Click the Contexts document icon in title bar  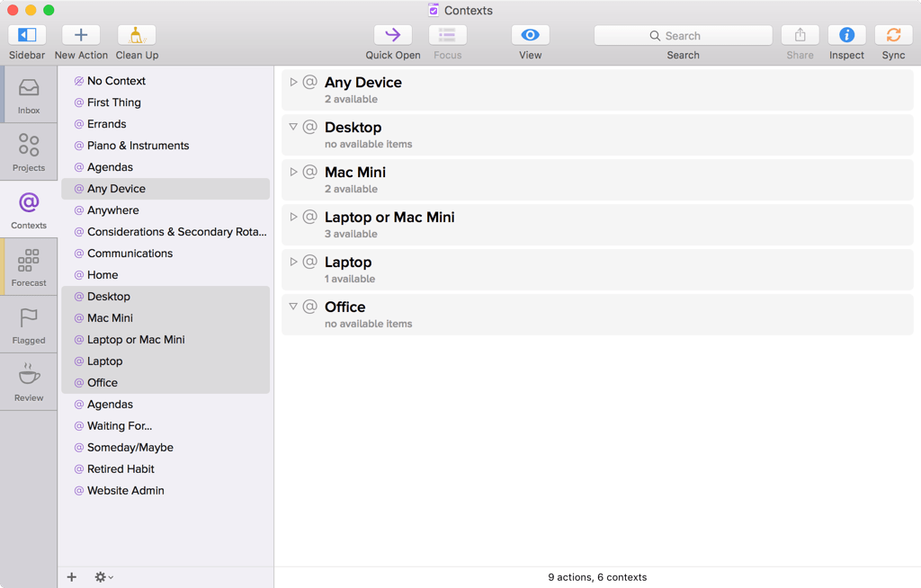pos(434,10)
